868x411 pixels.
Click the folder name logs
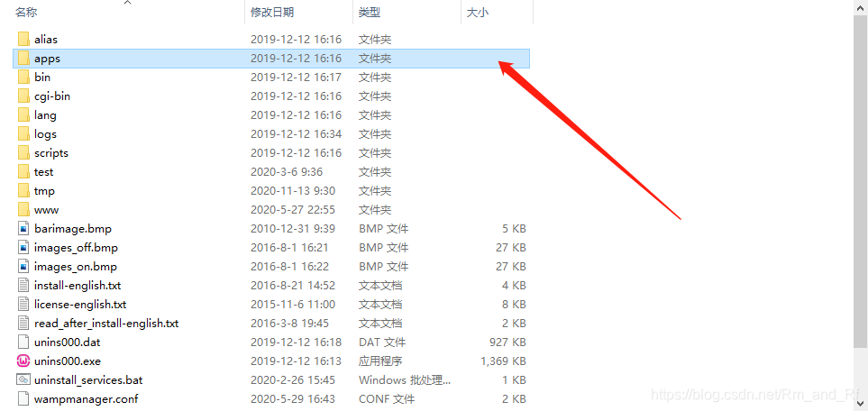(45, 133)
